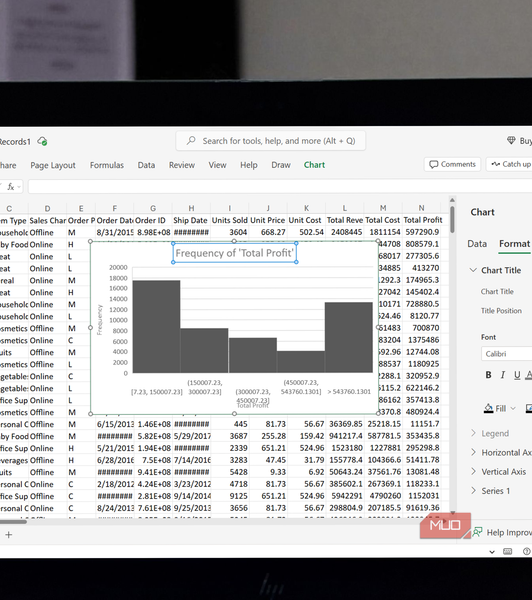Open the Review ribbon tab
This screenshot has width=532, height=600.
pyautogui.click(x=182, y=165)
